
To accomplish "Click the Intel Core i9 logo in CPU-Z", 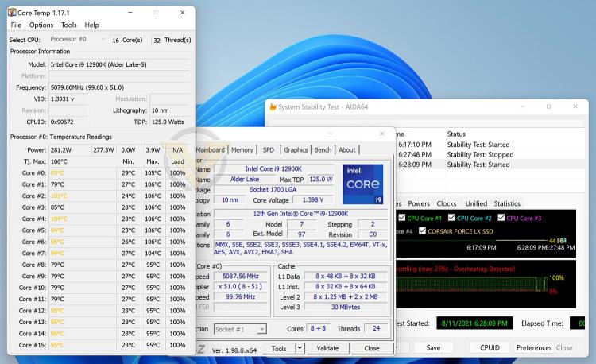I will [363, 184].
